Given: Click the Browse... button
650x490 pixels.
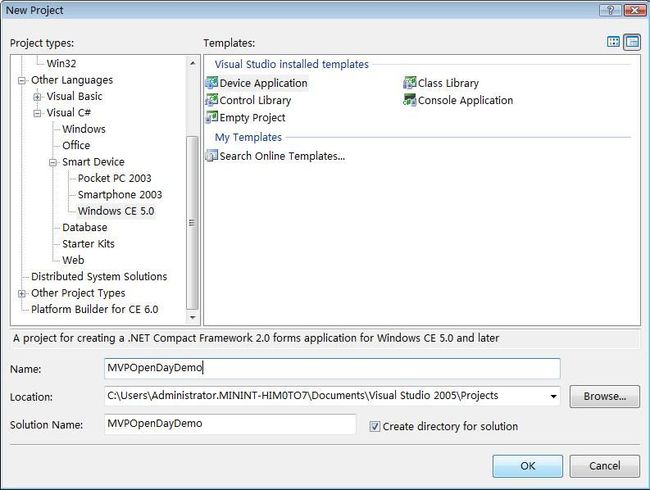Looking at the screenshot, I should 604,396.
